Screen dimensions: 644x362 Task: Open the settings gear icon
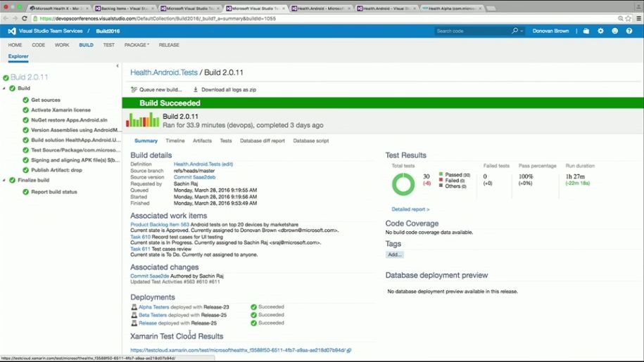point(600,31)
